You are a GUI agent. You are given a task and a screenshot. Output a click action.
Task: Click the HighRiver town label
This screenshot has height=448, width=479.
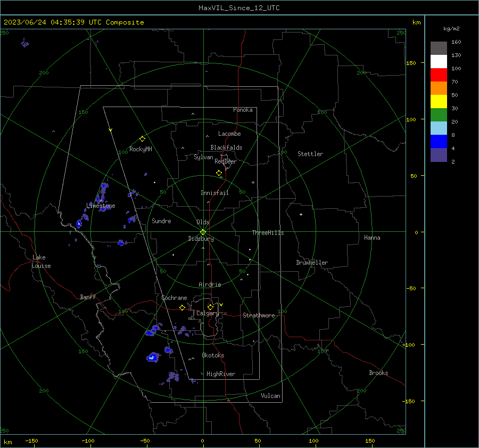pyautogui.click(x=221, y=374)
